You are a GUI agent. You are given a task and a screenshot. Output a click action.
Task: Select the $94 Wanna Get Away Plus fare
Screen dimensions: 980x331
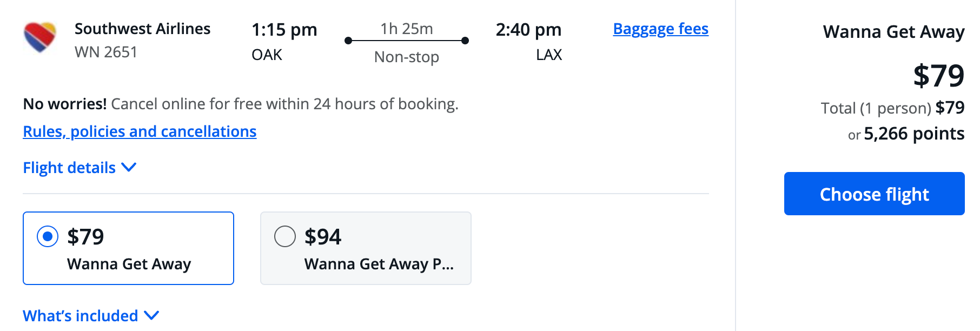[286, 236]
